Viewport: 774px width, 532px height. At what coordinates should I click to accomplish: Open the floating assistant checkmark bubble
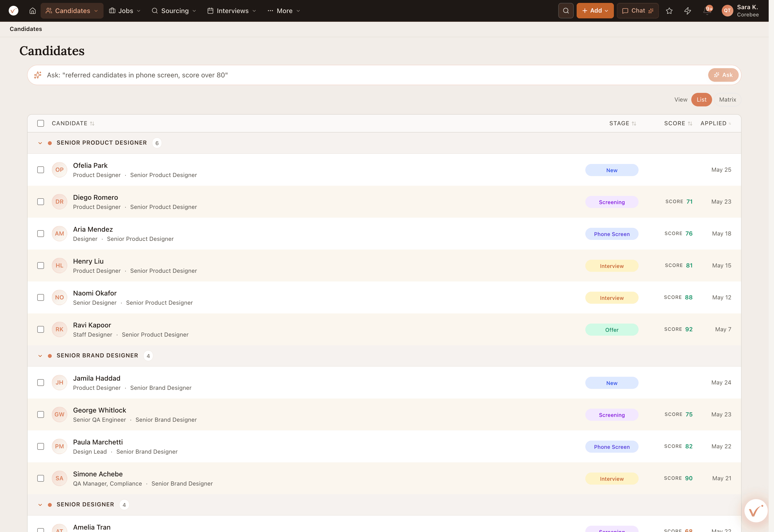click(x=756, y=511)
